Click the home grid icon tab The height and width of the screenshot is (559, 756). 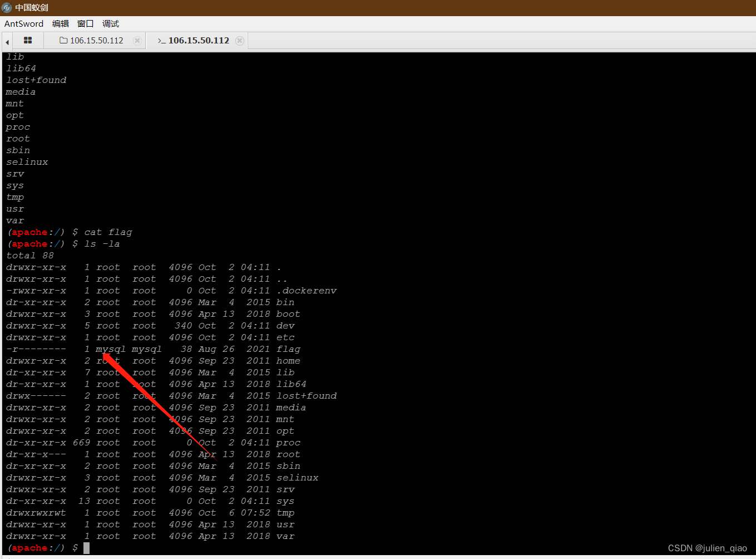[x=28, y=40]
